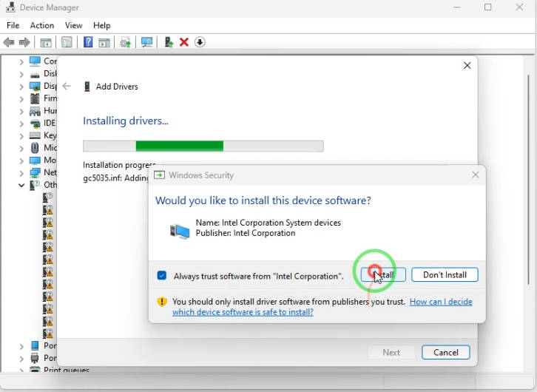Click the Add drivers toolbar icon
The image size is (537, 392).
point(168,42)
